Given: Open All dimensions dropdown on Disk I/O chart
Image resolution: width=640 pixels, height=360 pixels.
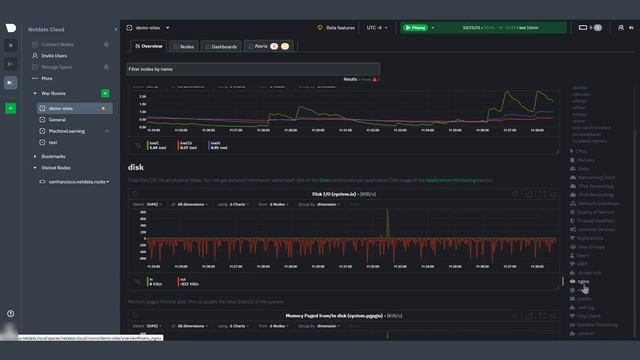Looking at the screenshot, I should [x=193, y=204].
